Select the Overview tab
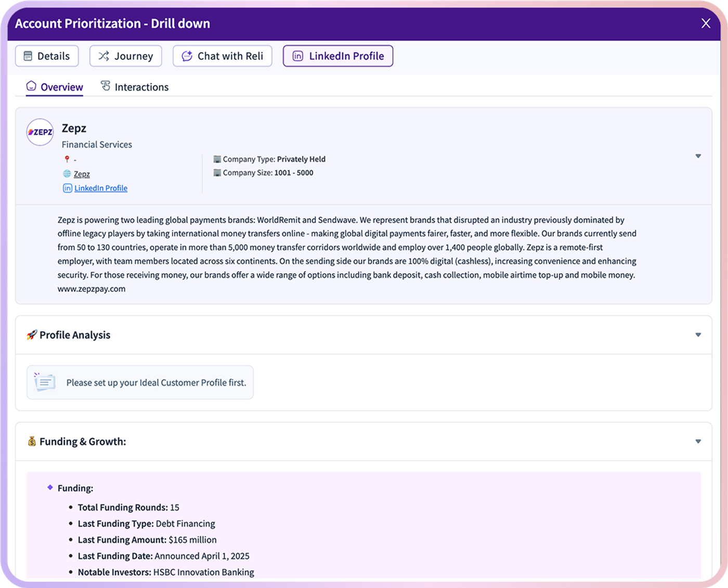The image size is (728, 588). pos(55,87)
